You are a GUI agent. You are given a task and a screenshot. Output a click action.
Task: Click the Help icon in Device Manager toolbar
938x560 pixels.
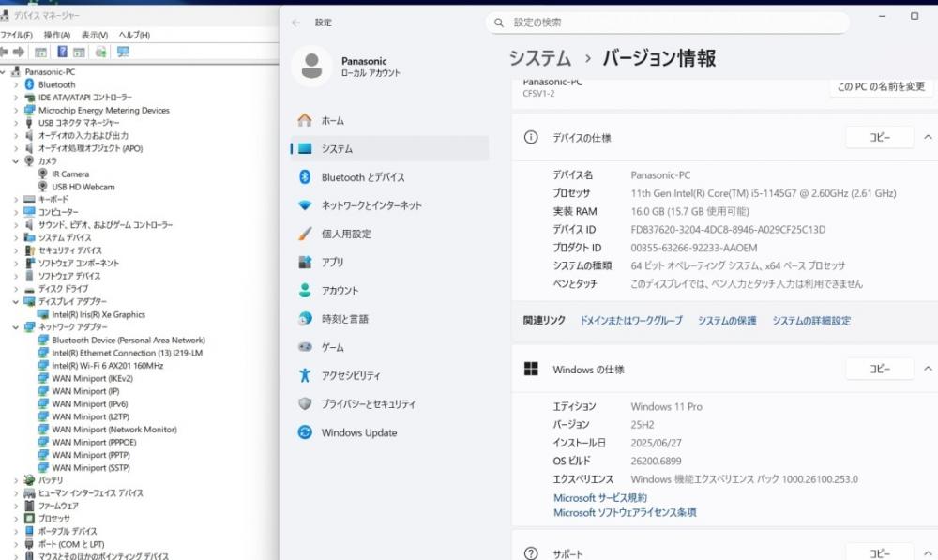click(63, 53)
